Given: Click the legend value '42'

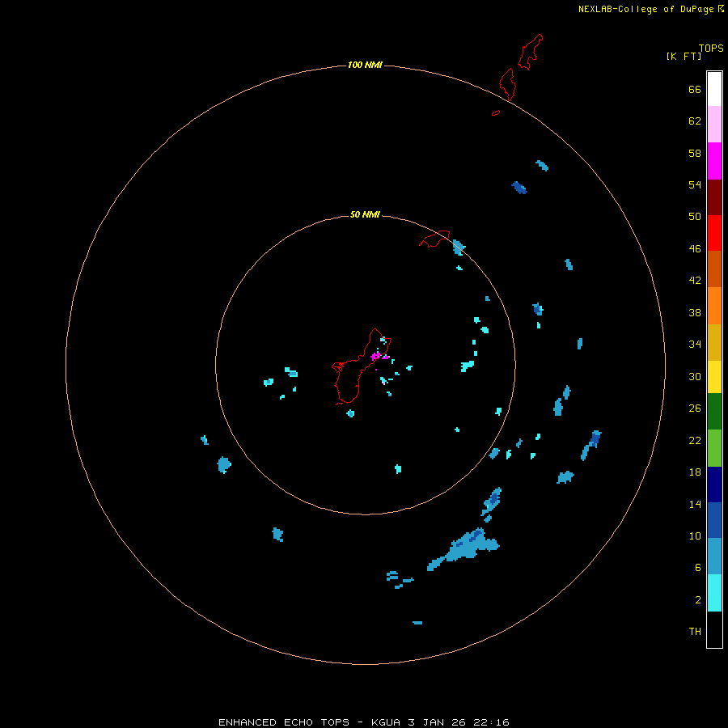Looking at the screenshot, I should click(x=695, y=281).
